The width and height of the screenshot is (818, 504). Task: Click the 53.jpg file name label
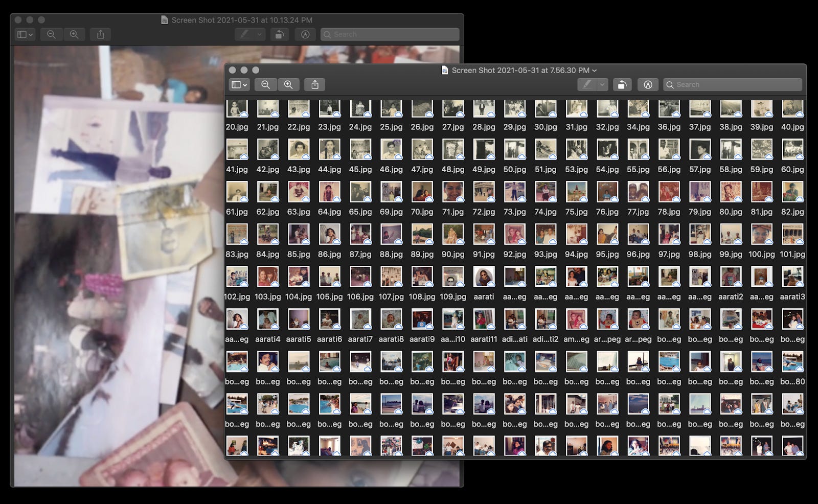point(576,169)
